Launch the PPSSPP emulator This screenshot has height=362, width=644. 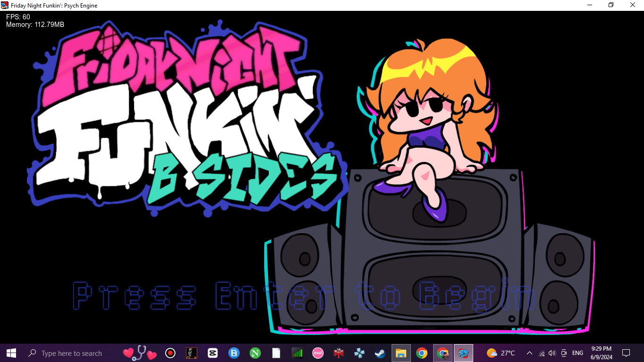click(360, 353)
